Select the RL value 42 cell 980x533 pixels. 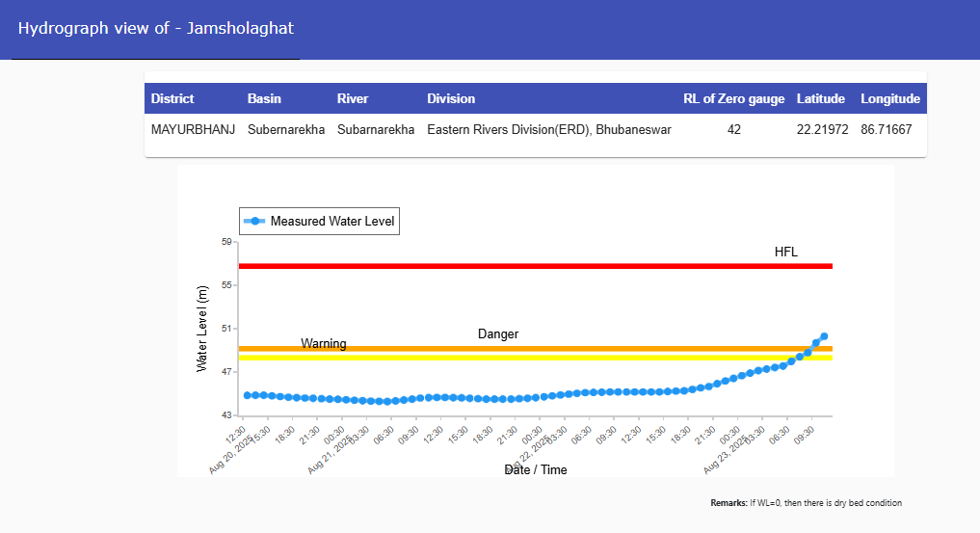[733, 129]
